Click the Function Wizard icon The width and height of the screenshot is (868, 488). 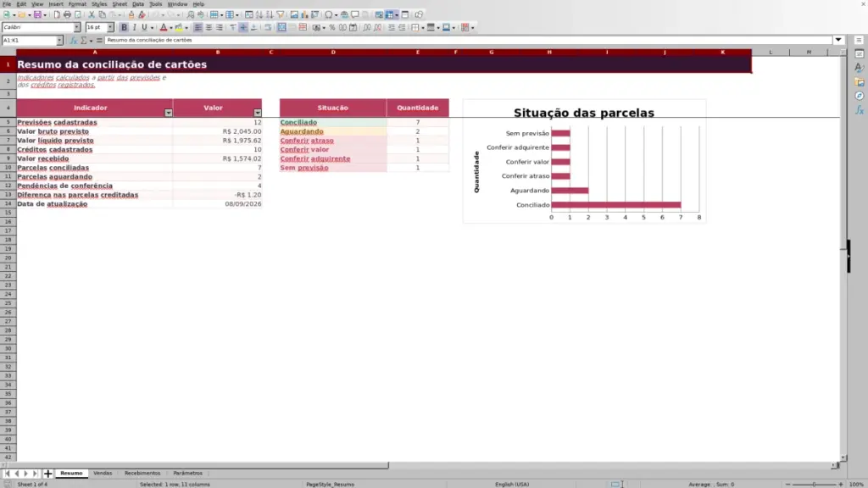pos(73,41)
